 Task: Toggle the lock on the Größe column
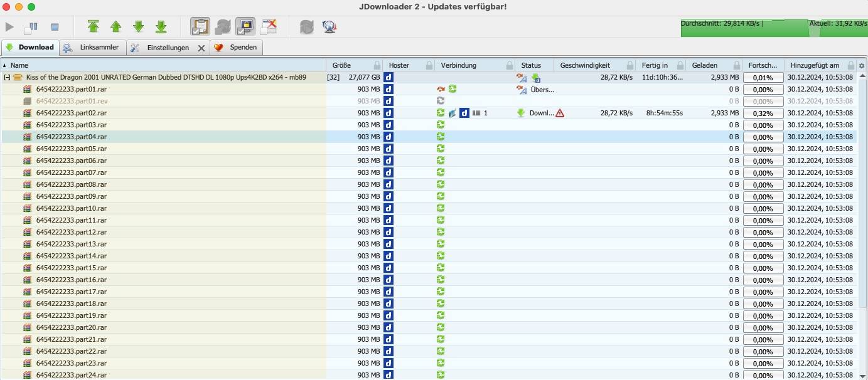coord(377,65)
